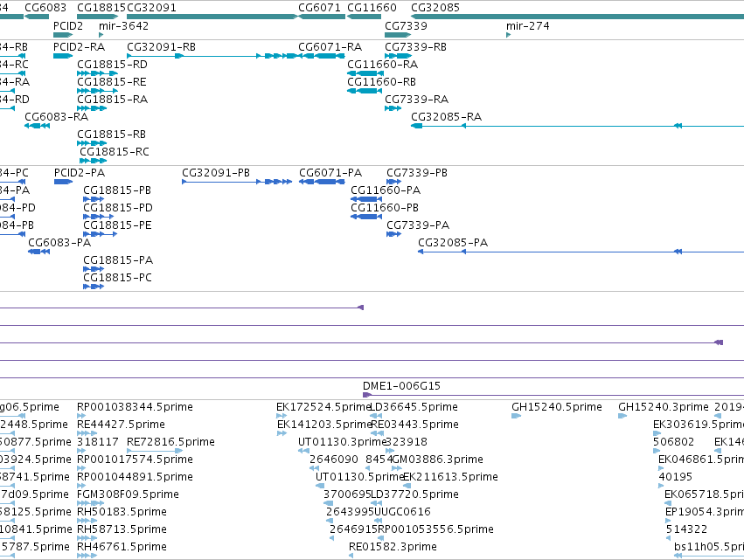
Task: Open the EK172524.5prime EST label
Action: click(x=323, y=407)
